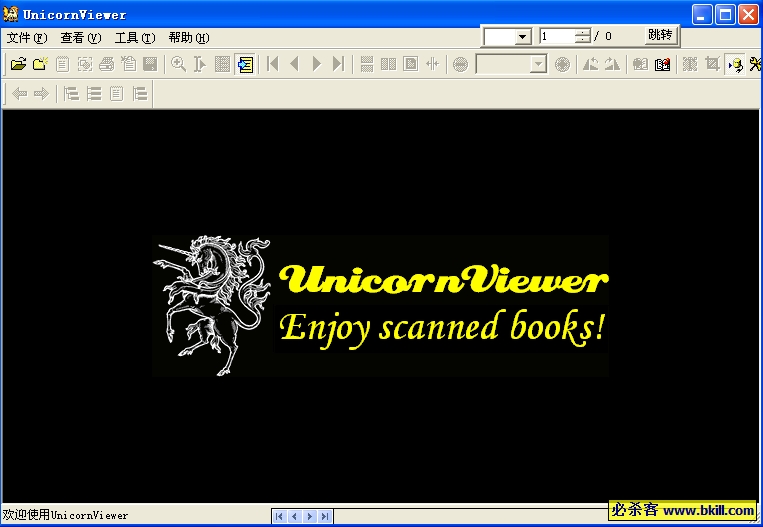763x527 pixels.
Task: Click the greyed trim margins icon
Action: 690,64
